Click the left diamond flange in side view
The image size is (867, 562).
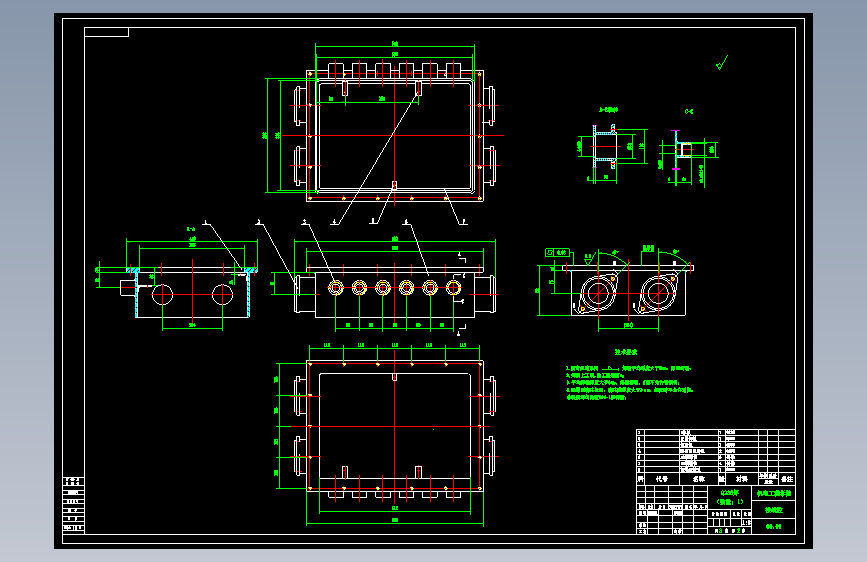[597, 293]
